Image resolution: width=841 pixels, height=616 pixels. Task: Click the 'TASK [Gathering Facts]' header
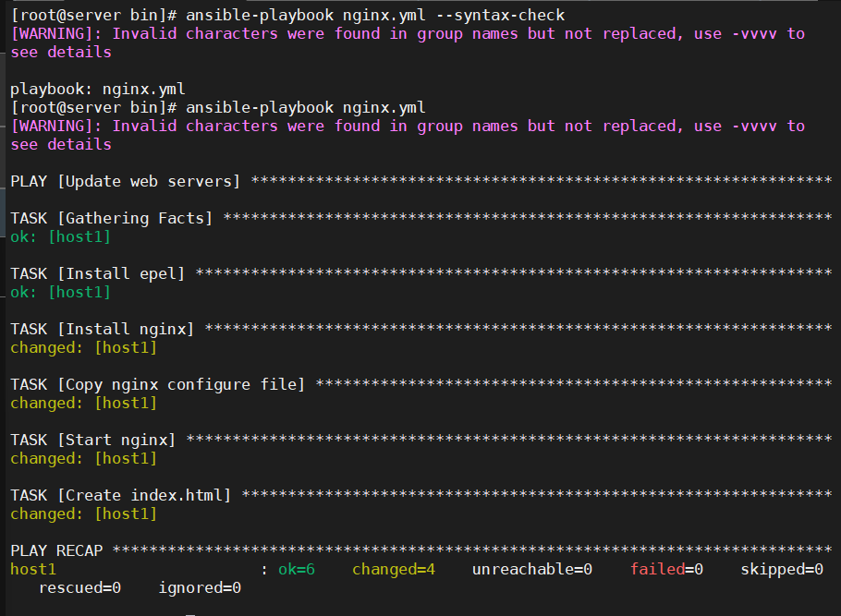coord(112,218)
